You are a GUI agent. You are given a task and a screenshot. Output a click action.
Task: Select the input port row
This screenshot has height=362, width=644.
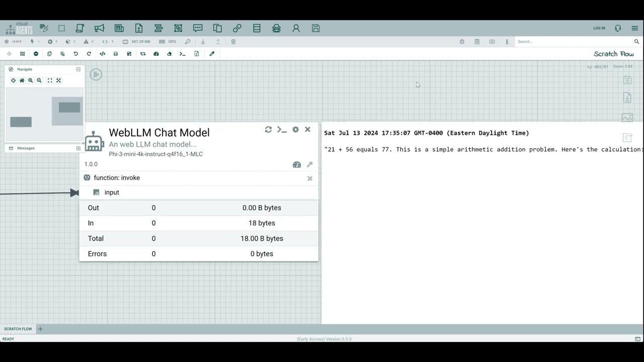pyautogui.click(x=199, y=193)
